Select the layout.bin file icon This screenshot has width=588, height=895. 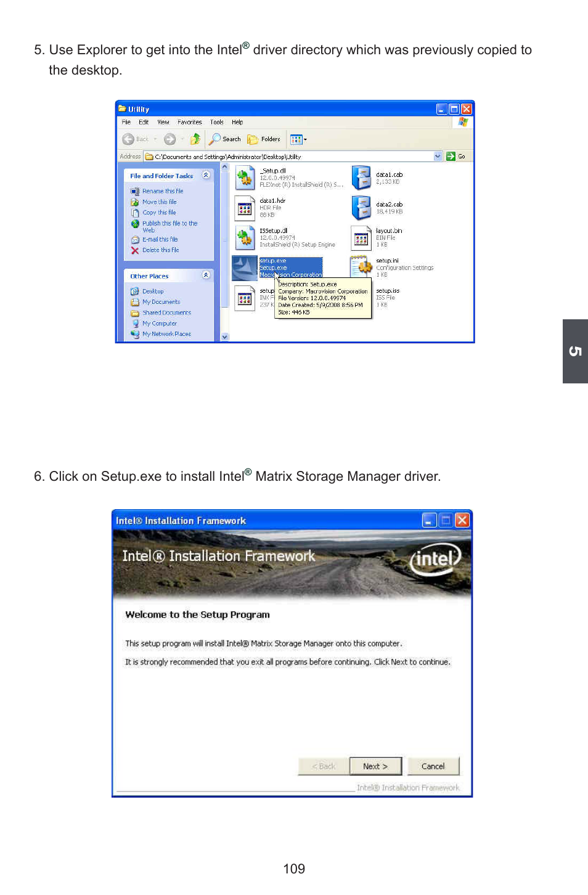click(x=361, y=238)
